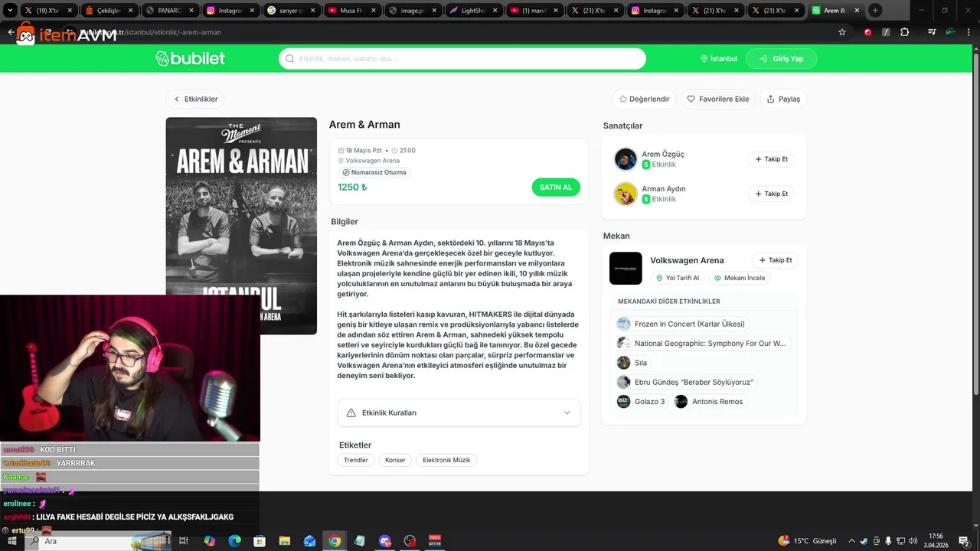Bookmark this page with star icon
This screenshot has width=980, height=551.
pos(842,32)
